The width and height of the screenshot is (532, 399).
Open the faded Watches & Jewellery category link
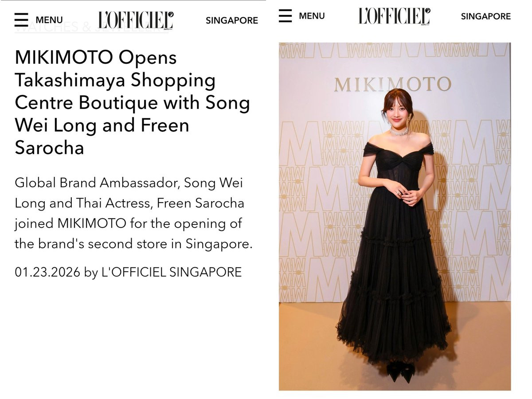tap(93, 27)
